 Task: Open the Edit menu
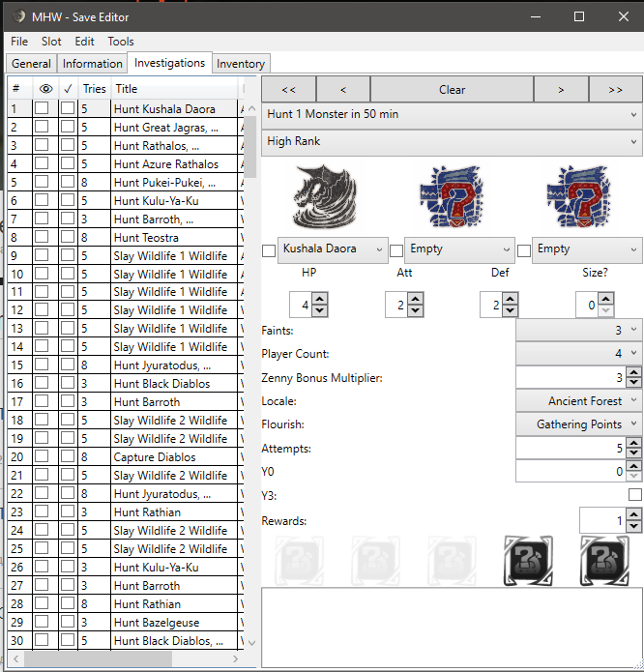[x=84, y=42]
